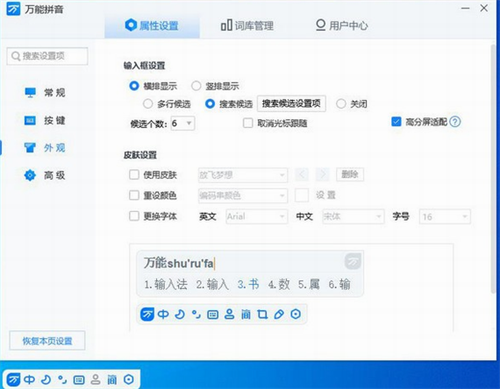Click the user account icon in preview toolbar
This screenshot has height=389, width=500.
coord(229,314)
